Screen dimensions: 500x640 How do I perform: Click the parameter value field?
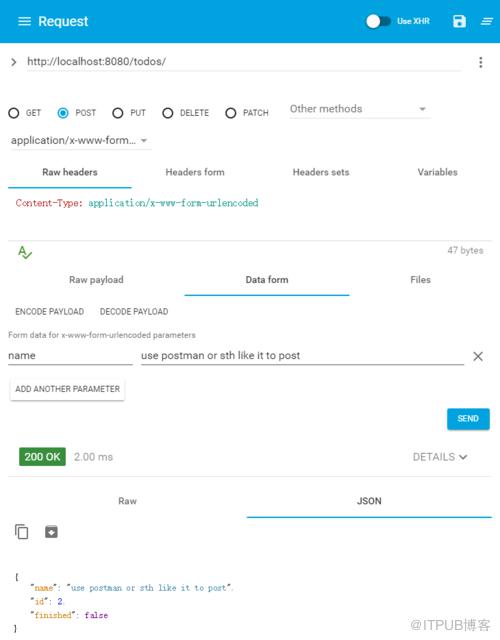click(302, 356)
